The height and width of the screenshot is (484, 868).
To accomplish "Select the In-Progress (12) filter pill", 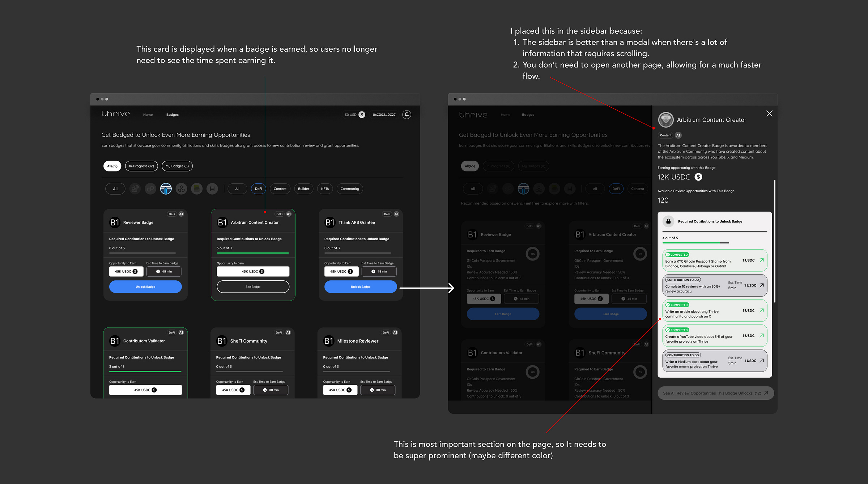I will click(x=141, y=166).
